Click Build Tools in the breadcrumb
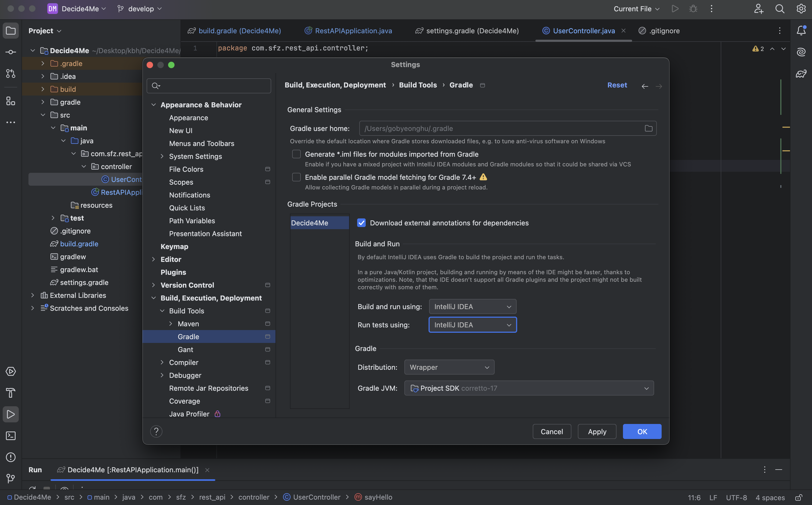812x505 pixels. coord(418,85)
